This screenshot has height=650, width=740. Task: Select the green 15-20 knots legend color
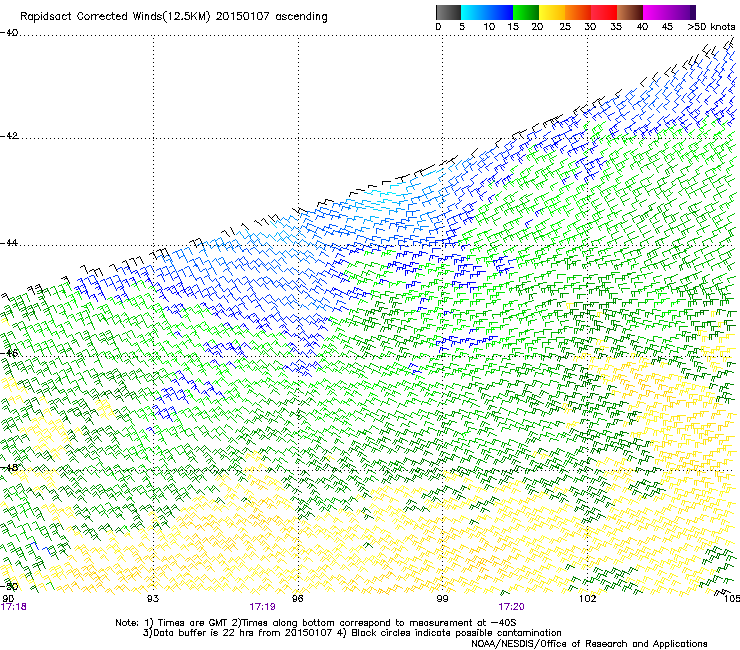pos(526,12)
